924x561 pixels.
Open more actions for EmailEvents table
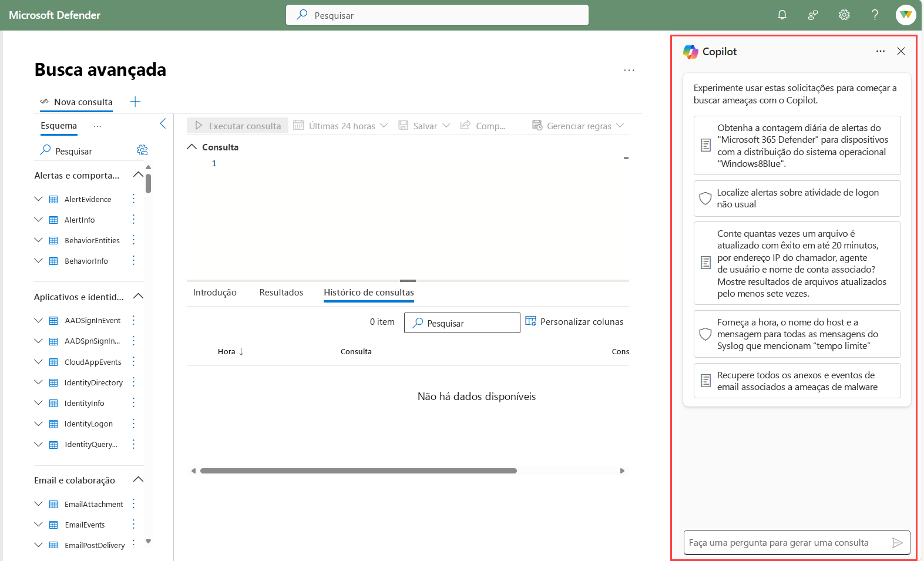133,524
